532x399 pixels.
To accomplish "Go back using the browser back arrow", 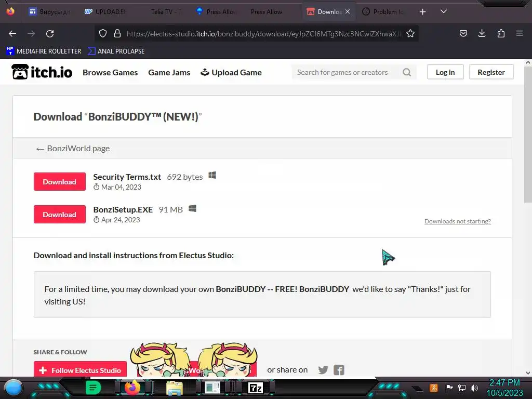I will 12,34.
